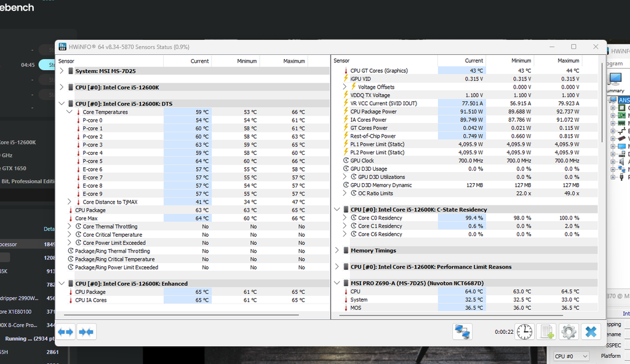Open sensor settings gear icon

point(568,332)
